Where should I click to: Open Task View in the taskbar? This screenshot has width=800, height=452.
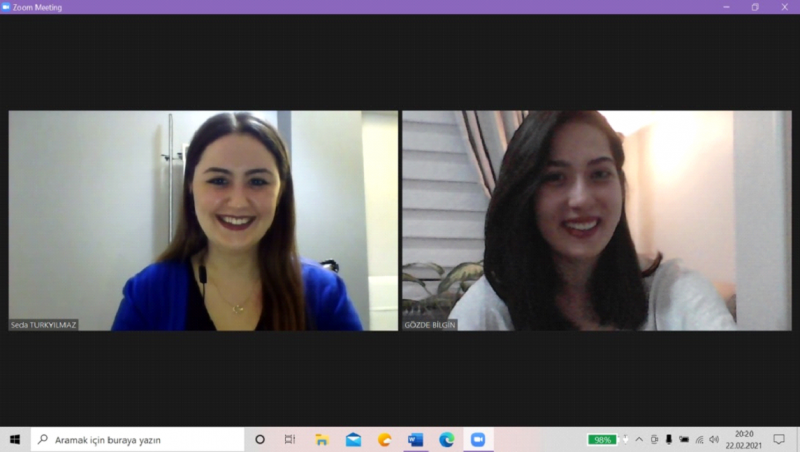tap(290, 440)
